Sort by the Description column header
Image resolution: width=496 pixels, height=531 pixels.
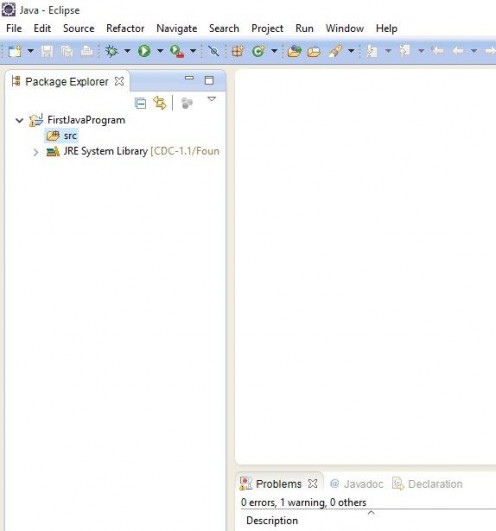(272, 520)
